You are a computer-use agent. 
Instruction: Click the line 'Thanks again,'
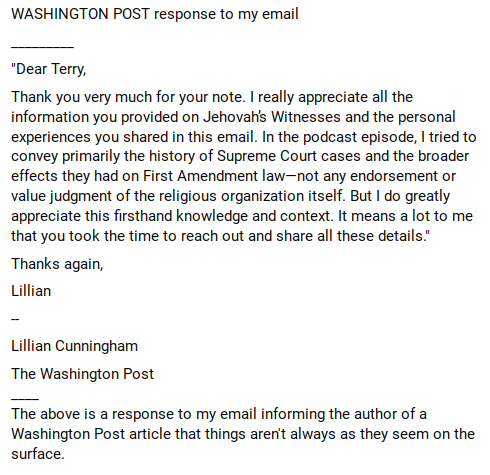coord(57,264)
